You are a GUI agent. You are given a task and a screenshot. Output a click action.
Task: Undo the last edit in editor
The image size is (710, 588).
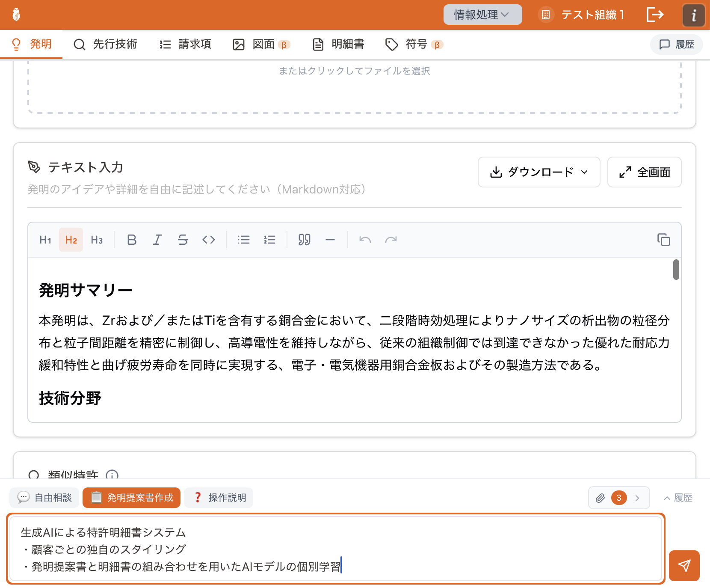[x=365, y=240]
